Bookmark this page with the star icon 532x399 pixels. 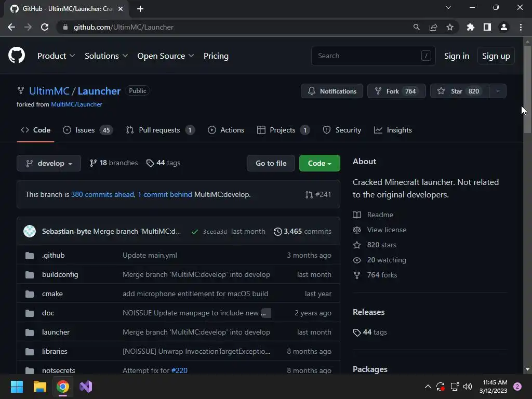click(450, 27)
